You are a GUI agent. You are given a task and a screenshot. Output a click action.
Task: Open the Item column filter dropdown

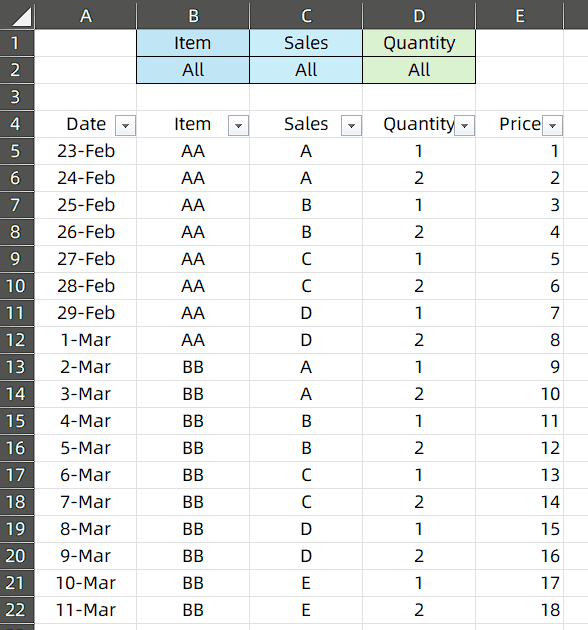click(x=238, y=125)
